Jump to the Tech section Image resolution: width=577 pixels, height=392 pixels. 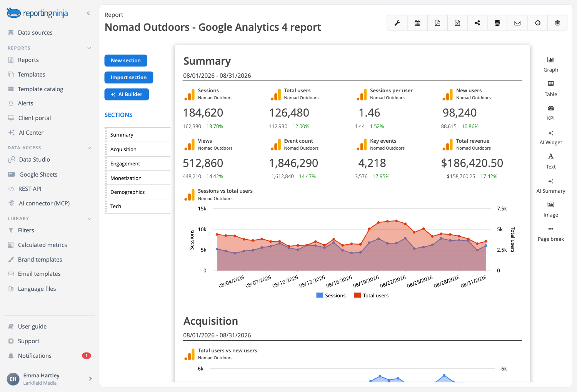(138, 206)
